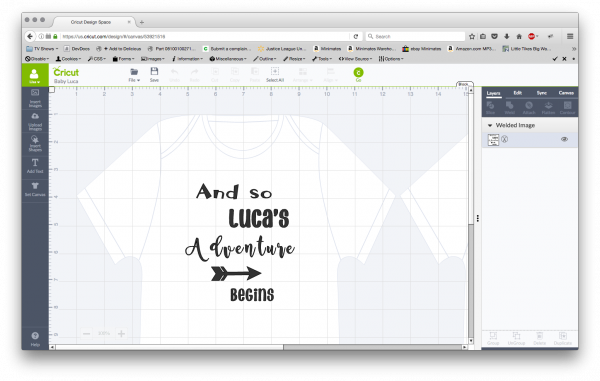Click the Add Text tool
The width and height of the screenshot is (600, 381).
[35, 166]
